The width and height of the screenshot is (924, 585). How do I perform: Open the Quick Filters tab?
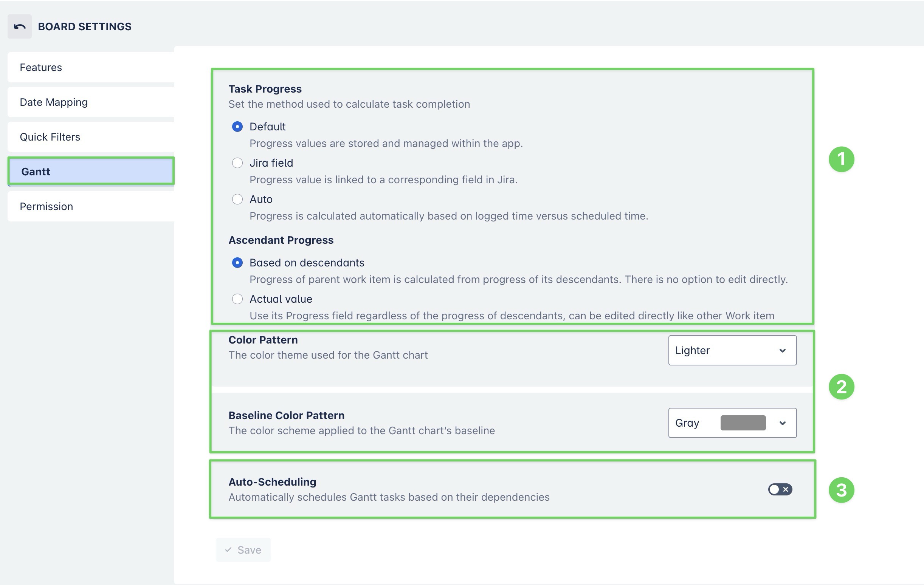click(x=91, y=137)
